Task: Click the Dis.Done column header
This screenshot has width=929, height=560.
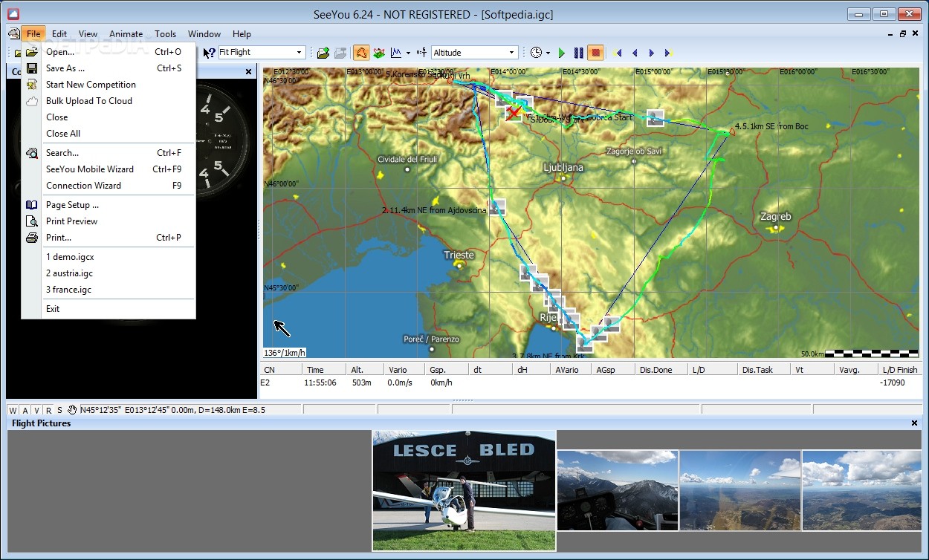Action: click(x=662, y=369)
